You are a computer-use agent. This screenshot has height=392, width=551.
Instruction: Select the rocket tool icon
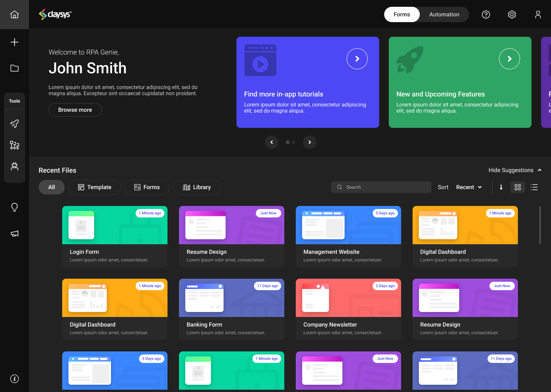tap(15, 124)
